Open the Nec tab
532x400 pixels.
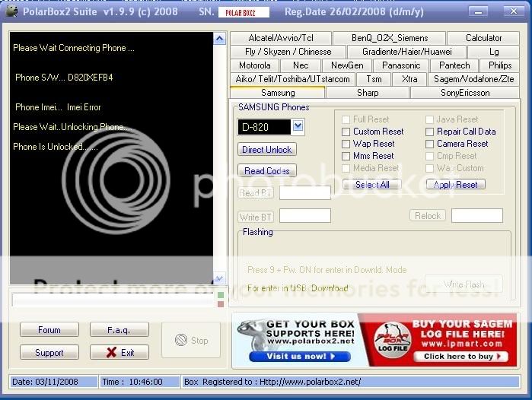pos(301,65)
